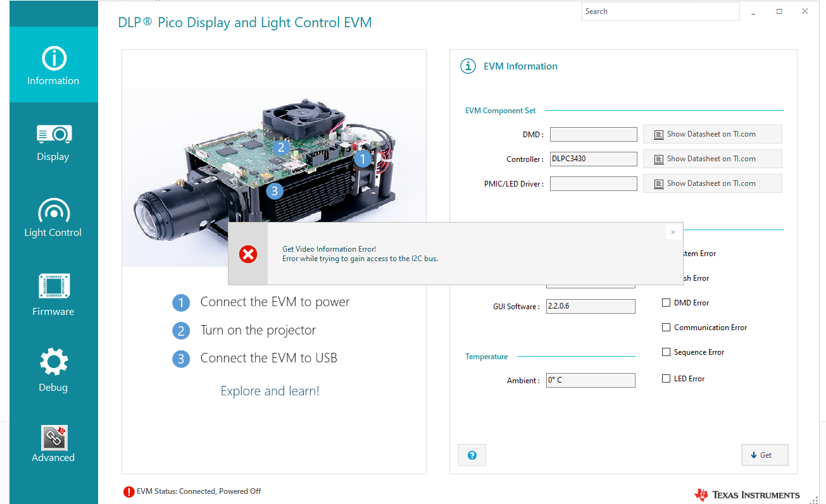826x504 pixels.
Task: Click the 'Temperature' section label
Action: click(x=486, y=357)
